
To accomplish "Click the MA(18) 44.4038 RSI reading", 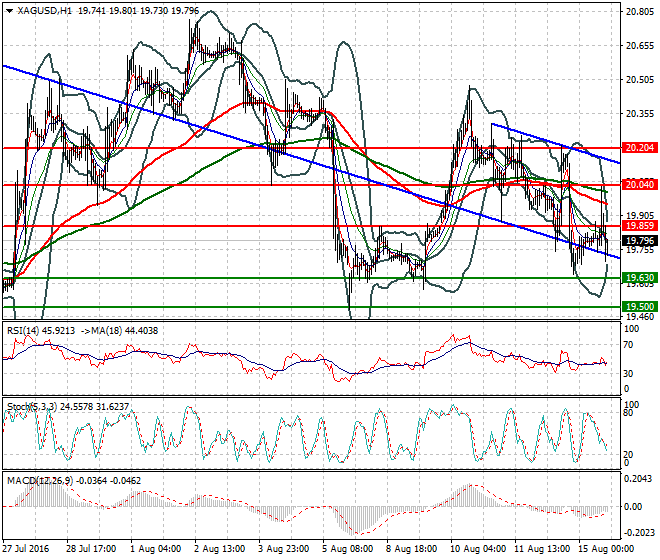I will (x=125, y=331).
